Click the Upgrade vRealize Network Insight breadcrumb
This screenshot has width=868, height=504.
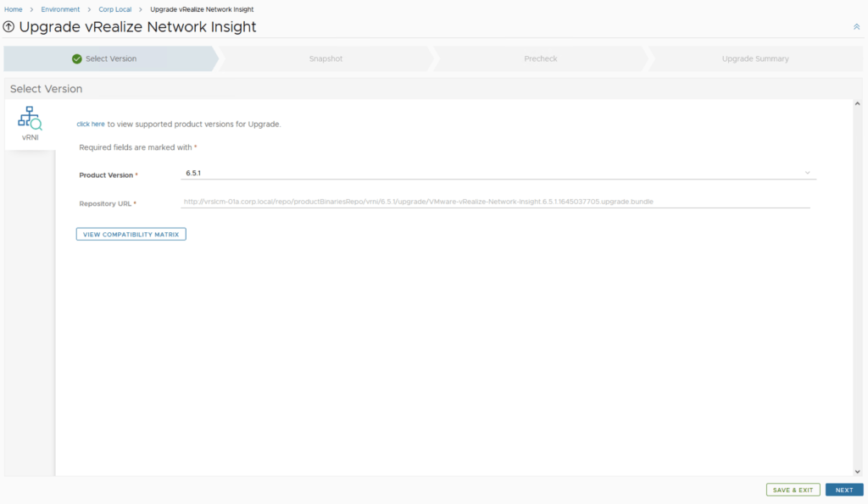coord(202,9)
